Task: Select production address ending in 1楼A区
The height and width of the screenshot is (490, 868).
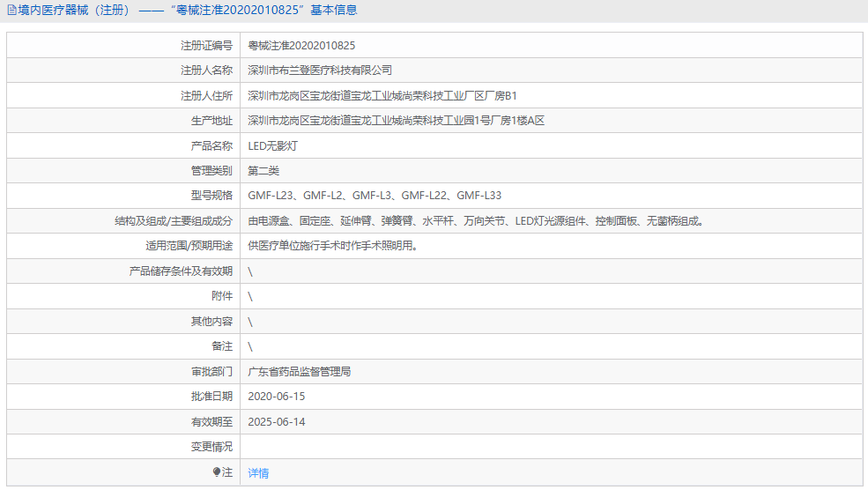Action: pos(397,121)
